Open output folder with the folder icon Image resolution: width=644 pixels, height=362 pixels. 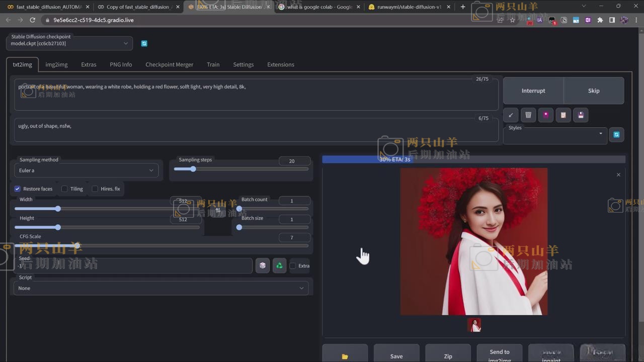(x=345, y=356)
